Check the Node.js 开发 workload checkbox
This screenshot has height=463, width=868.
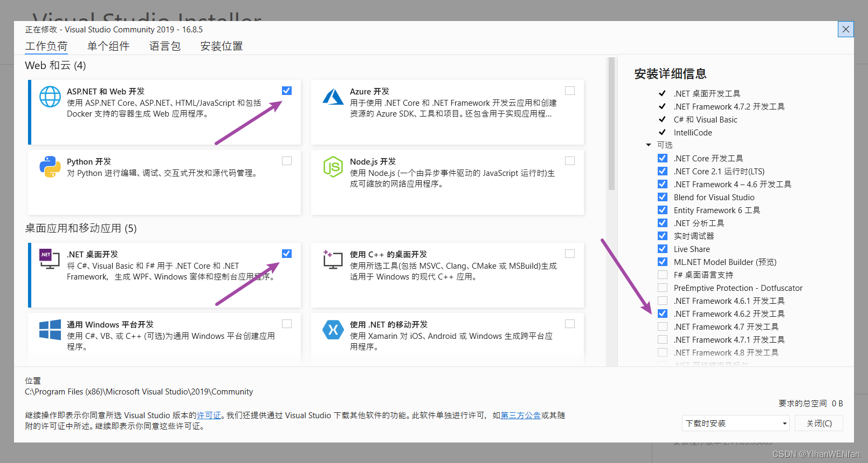570,161
